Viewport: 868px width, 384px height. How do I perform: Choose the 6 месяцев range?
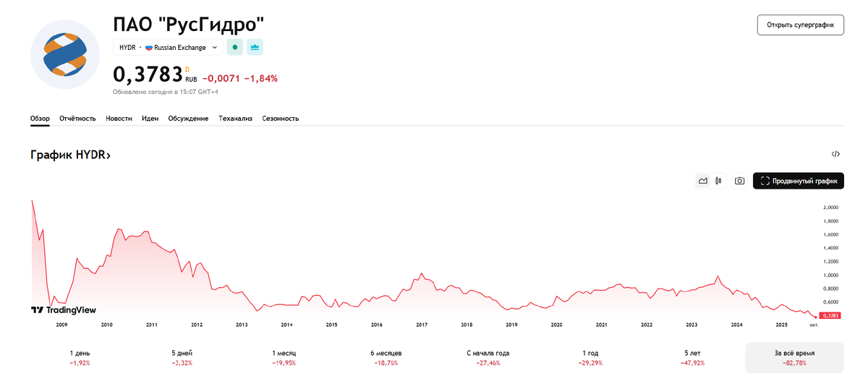386,357
